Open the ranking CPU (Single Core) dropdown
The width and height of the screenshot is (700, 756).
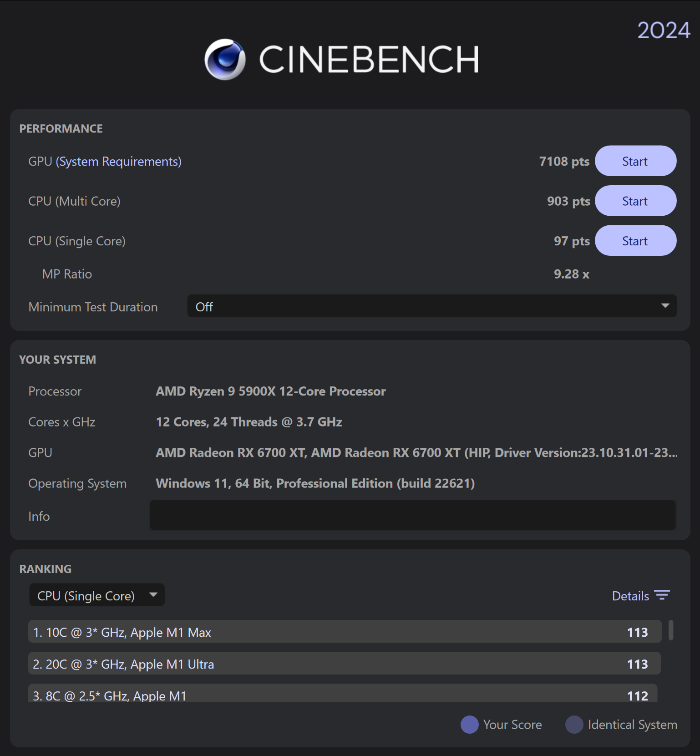point(97,595)
